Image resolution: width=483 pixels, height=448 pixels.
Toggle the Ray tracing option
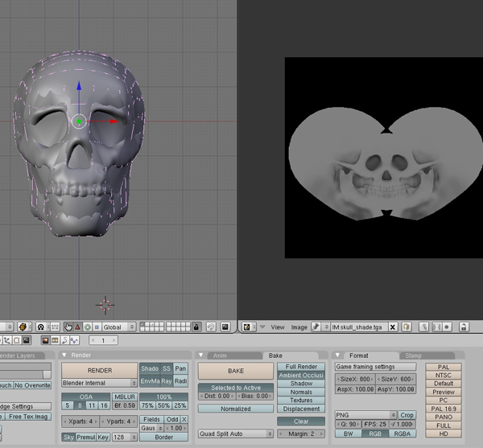click(167, 381)
